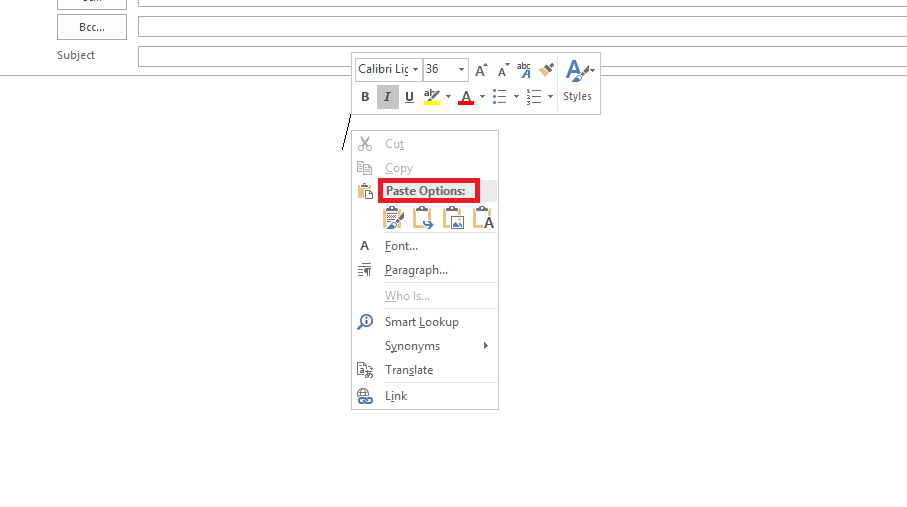Expand the numbering dropdown arrow
The height and width of the screenshot is (507, 907).
pos(550,97)
